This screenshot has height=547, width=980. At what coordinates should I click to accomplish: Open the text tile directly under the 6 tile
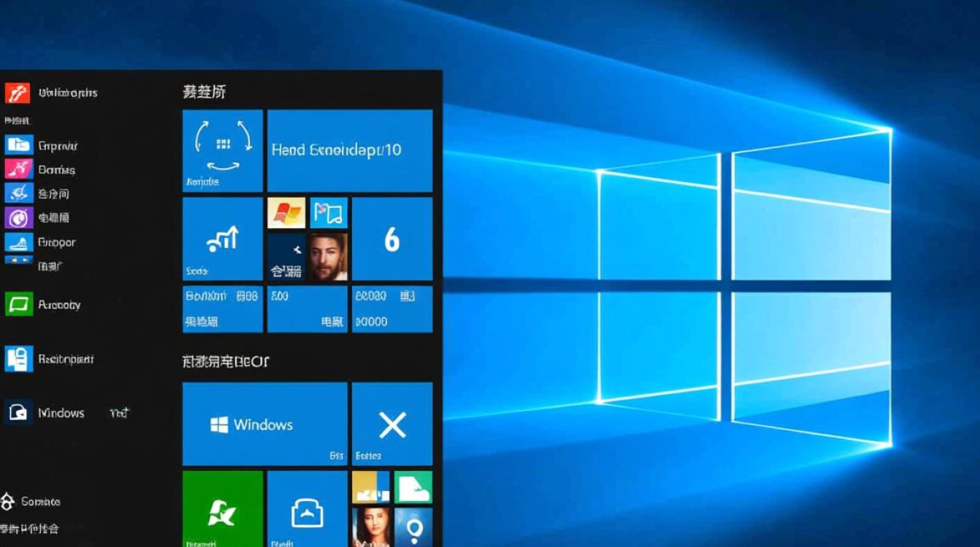coord(392,309)
